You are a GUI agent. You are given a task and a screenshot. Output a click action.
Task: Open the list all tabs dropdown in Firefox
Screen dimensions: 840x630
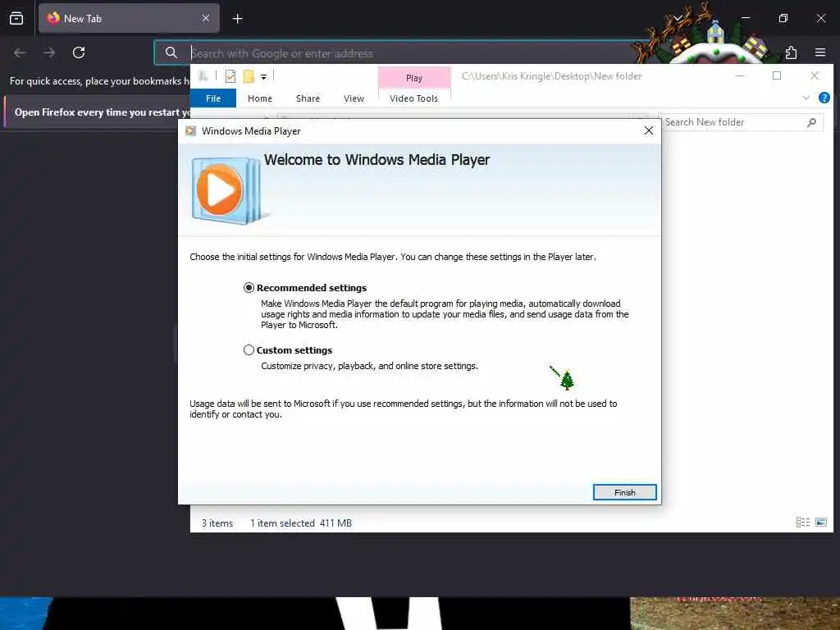click(x=678, y=19)
